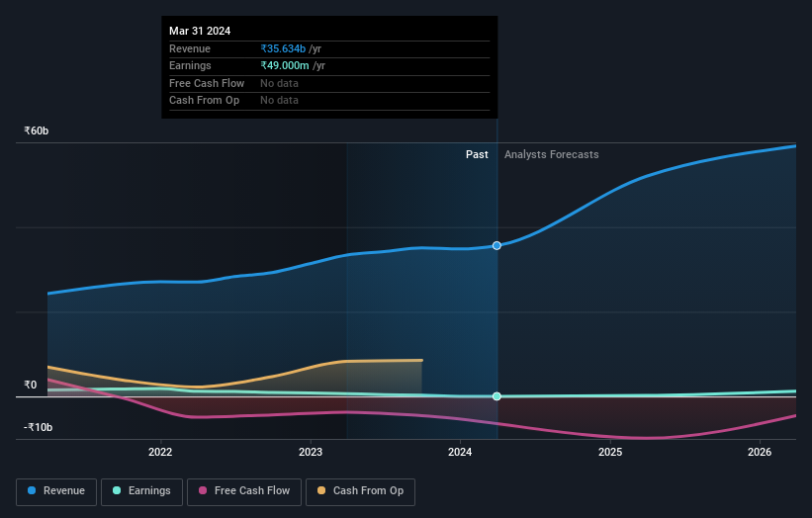
Task: Click the ₹49.000m earnings value in tooltip
Action: 285,65
